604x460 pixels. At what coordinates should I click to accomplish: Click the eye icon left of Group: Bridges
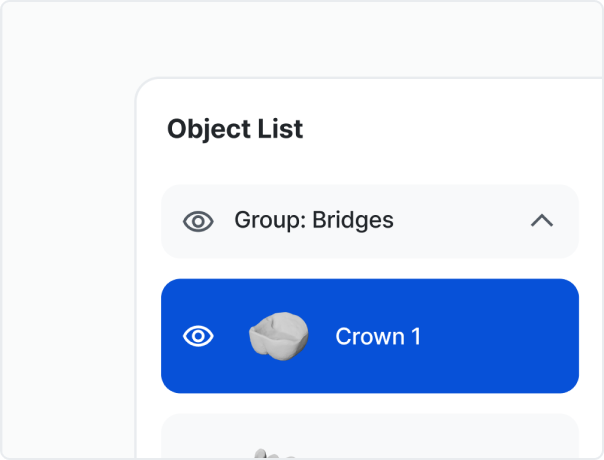[199, 221]
